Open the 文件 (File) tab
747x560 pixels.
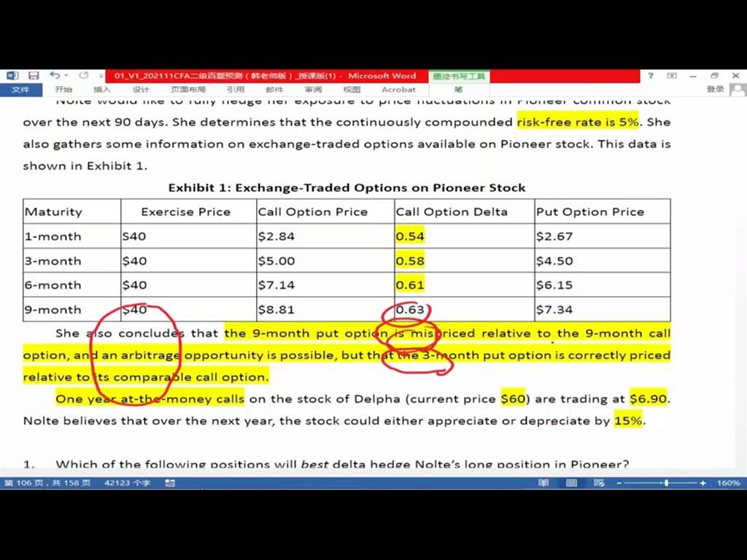pyautogui.click(x=20, y=90)
